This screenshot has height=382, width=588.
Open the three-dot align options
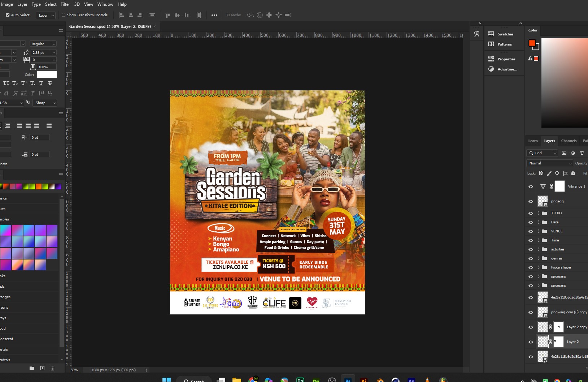point(214,15)
